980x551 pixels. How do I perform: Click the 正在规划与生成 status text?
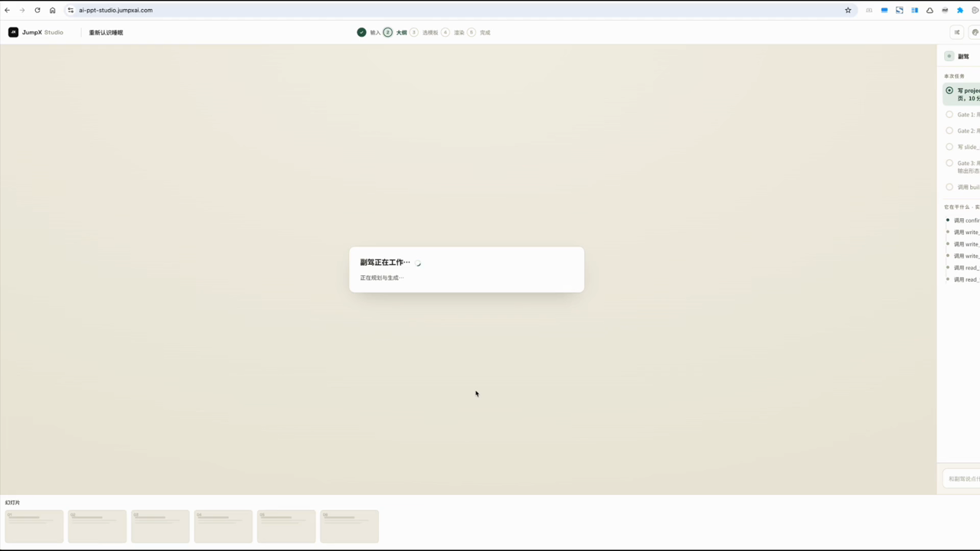point(382,278)
